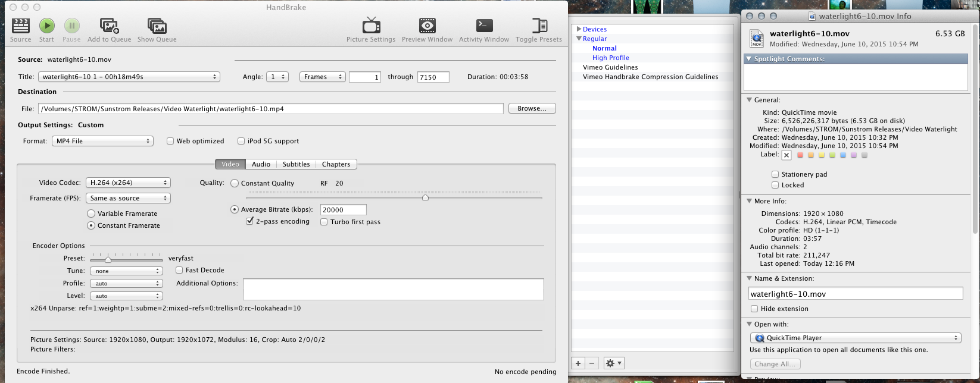Open the QuickTime Player 'Open with' dropdown
This screenshot has height=383, width=980.
[856, 338]
